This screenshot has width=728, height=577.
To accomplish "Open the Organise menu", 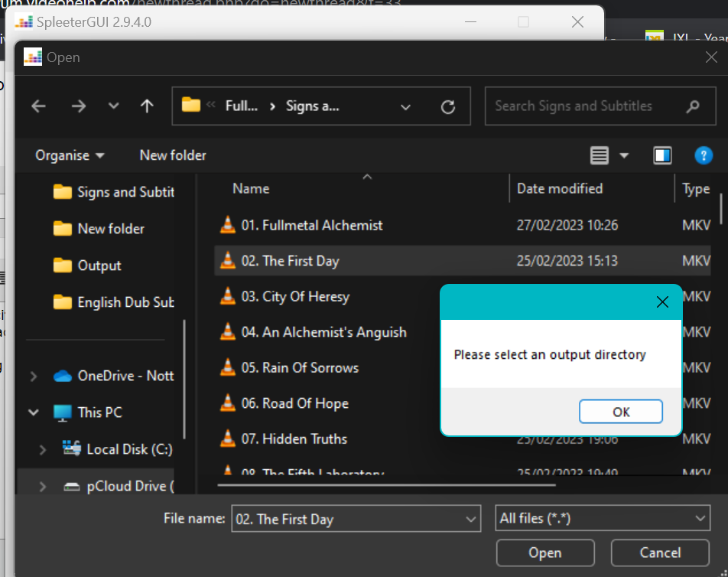I will [x=70, y=155].
